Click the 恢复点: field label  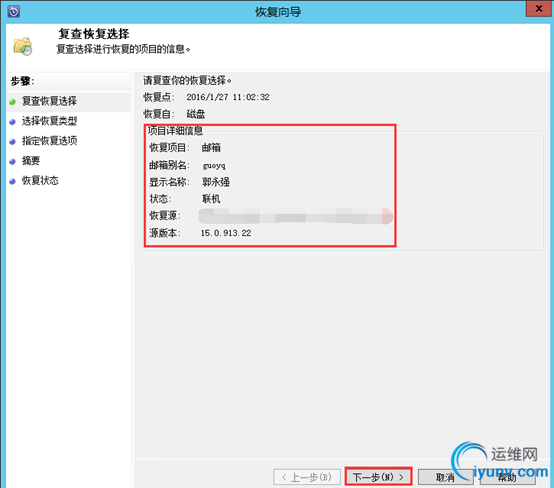coord(159,97)
